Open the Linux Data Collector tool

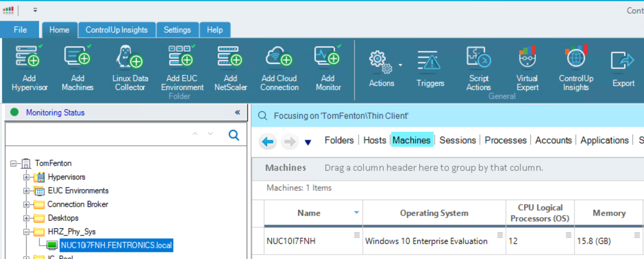click(x=130, y=57)
